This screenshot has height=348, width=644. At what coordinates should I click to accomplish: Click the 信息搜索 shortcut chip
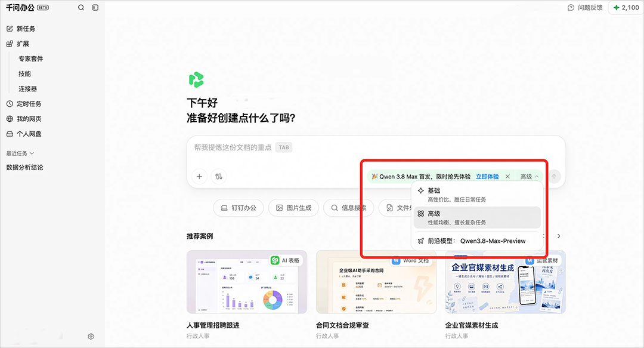[348, 208]
